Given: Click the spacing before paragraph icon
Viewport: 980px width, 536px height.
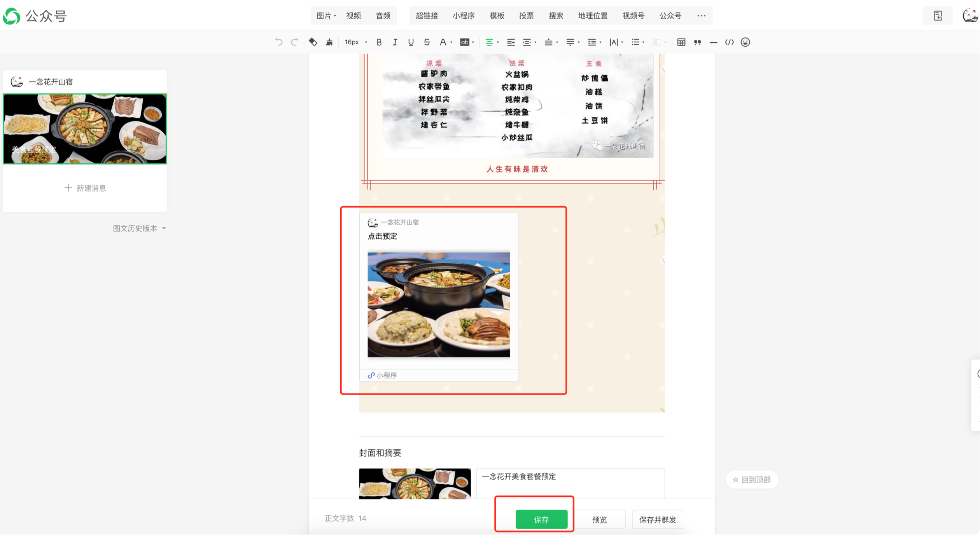Looking at the screenshot, I should point(549,42).
